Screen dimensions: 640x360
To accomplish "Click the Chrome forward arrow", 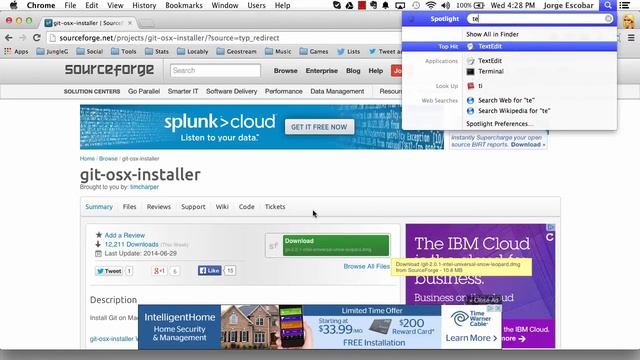I will point(22,38).
